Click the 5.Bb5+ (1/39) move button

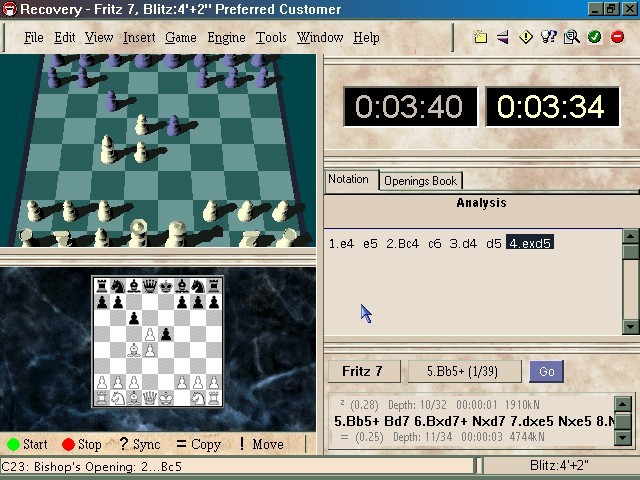point(464,371)
